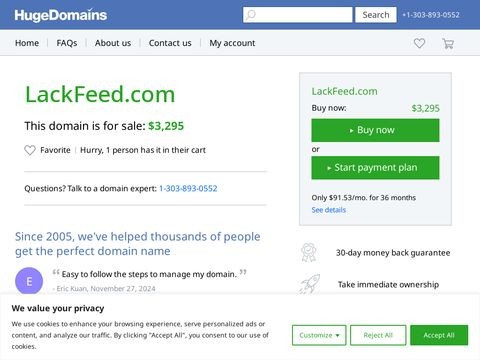Click Start payment plan button
Image resolution: width=480 pixels, height=360 pixels.
pyautogui.click(x=375, y=167)
